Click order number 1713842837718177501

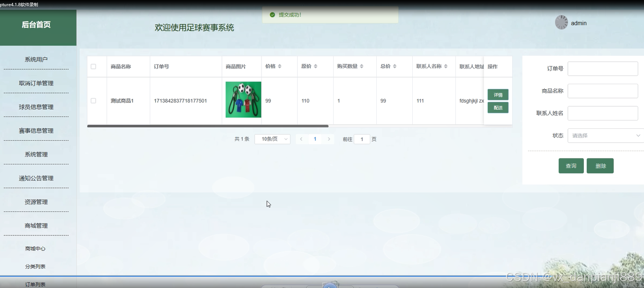coord(180,101)
